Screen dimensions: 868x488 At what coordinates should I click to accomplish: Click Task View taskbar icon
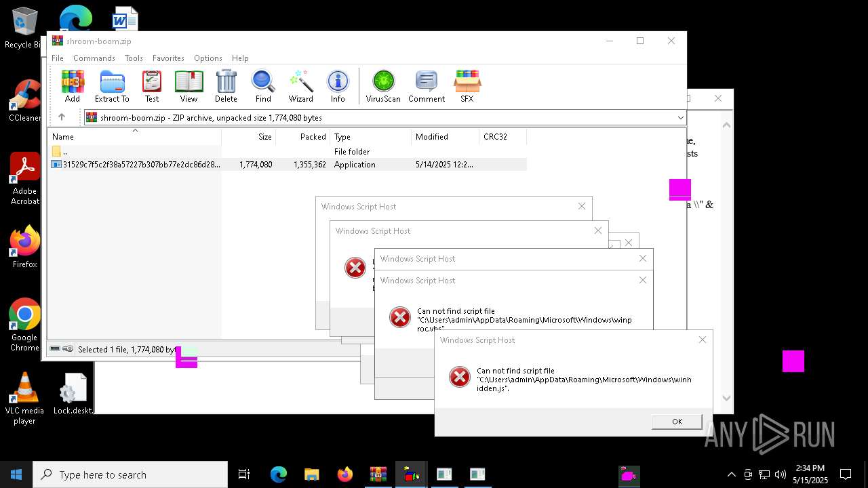pos(244,474)
